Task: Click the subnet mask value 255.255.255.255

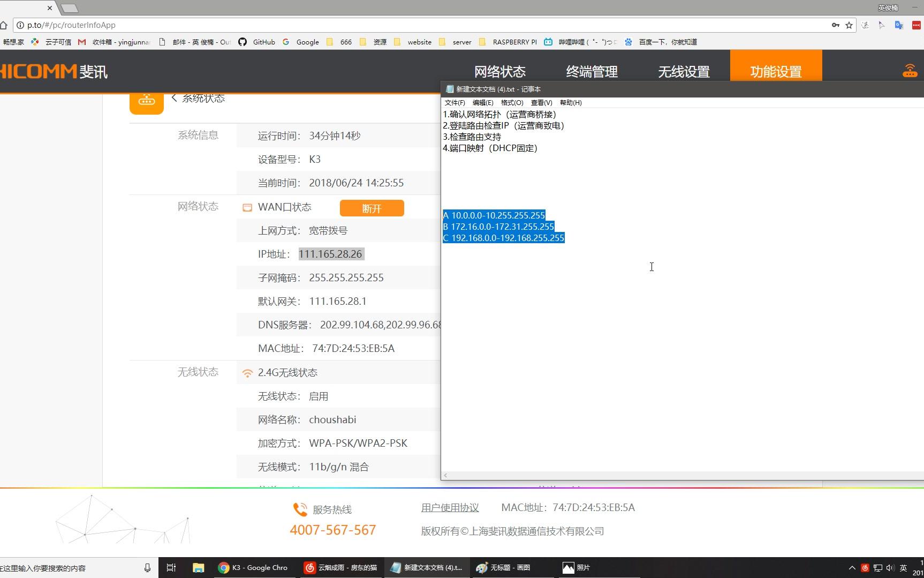Action: 346,277
